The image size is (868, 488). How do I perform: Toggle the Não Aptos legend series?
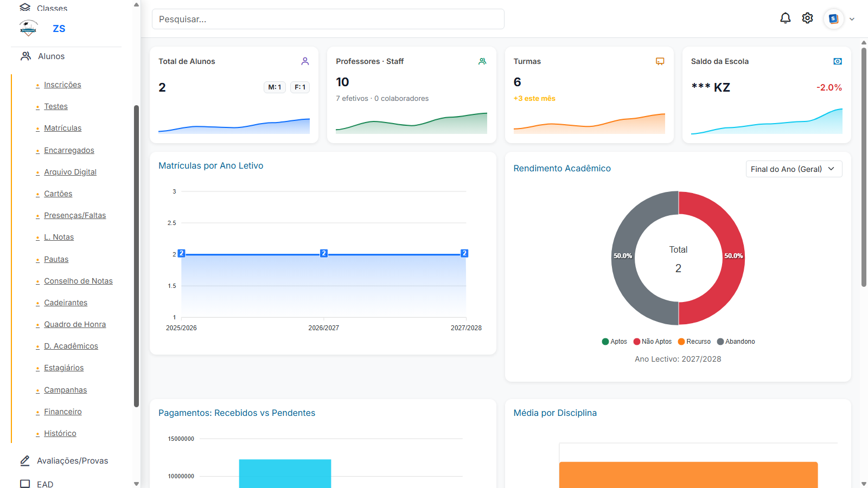coord(653,342)
